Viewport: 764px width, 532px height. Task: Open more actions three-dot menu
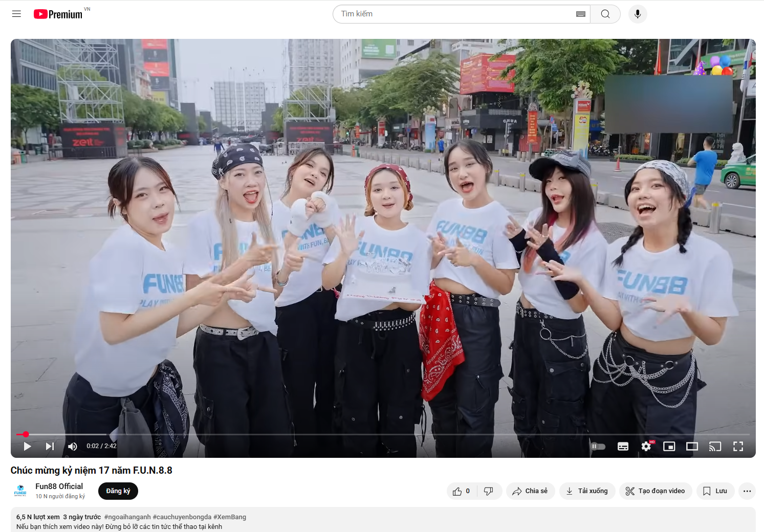747,491
